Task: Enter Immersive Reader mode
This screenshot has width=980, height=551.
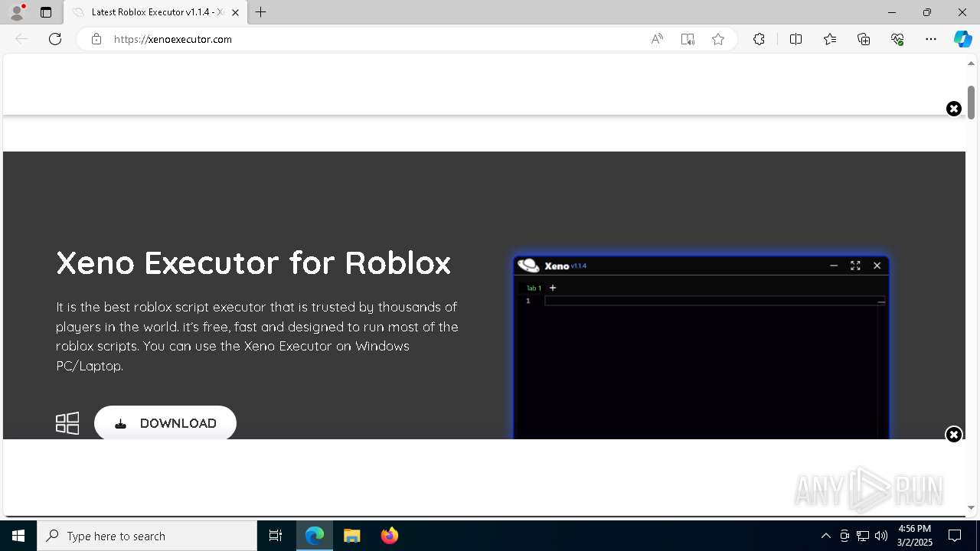Action: 688,39
